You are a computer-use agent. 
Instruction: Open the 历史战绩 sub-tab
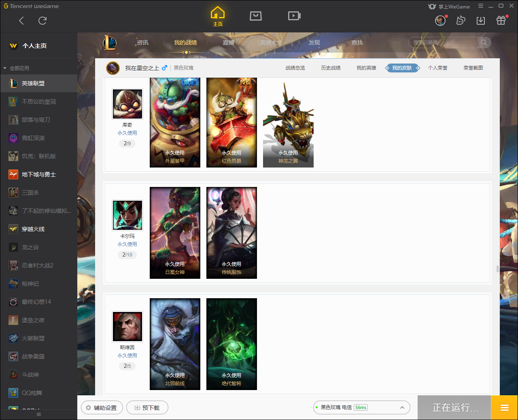(331, 68)
